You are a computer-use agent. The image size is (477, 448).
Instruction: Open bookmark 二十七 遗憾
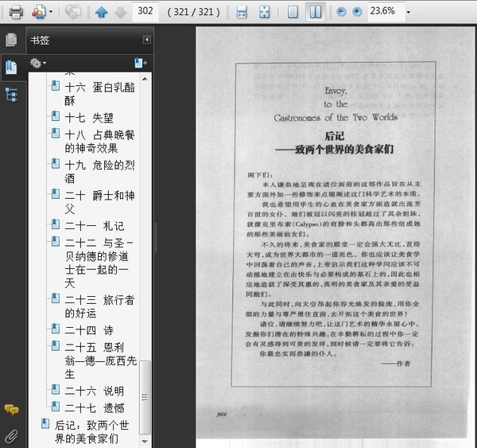tap(95, 408)
